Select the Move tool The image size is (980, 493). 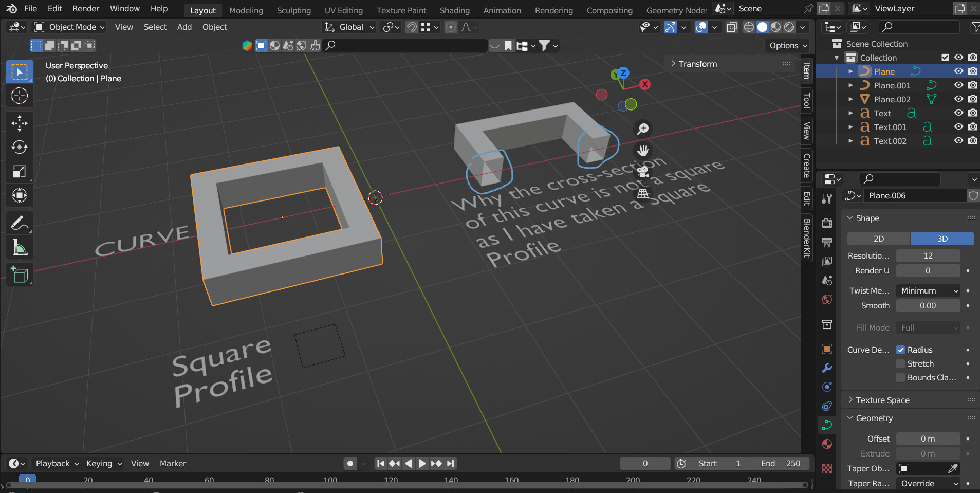click(20, 123)
